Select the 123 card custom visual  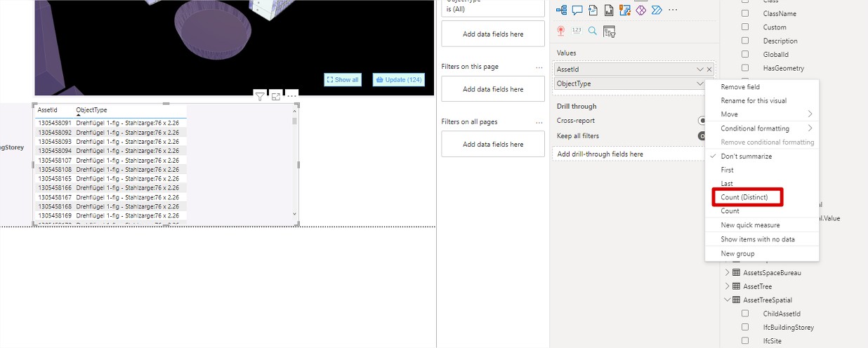click(x=577, y=31)
